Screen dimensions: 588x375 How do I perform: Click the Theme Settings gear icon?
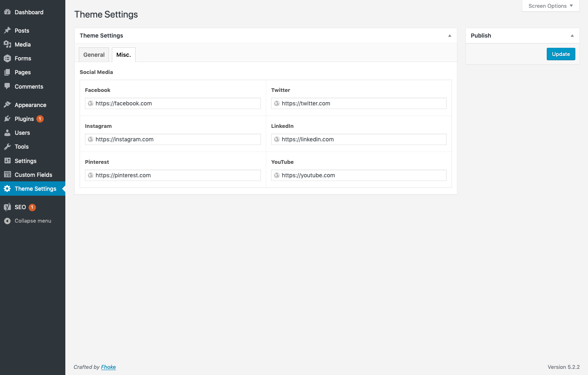click(7, 189)
